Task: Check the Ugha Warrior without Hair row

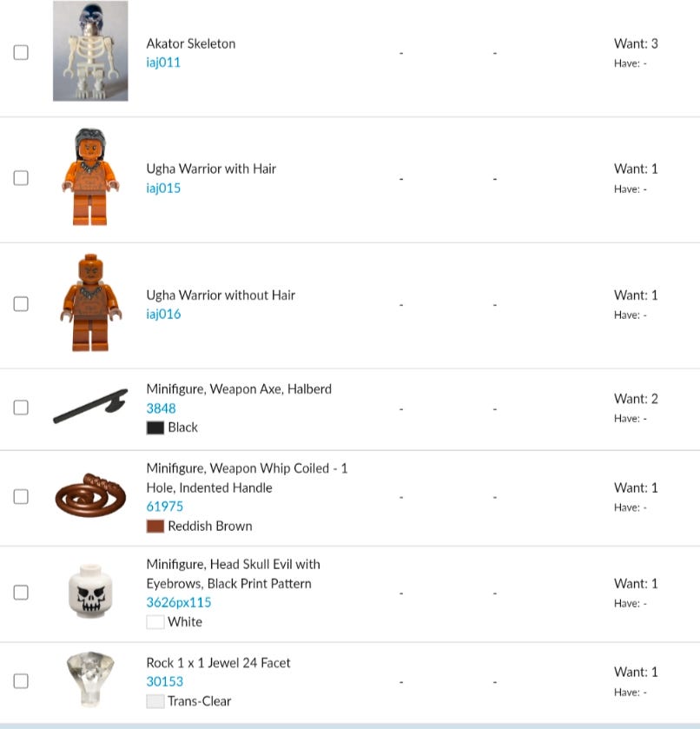Action: [x=21, y=304]
